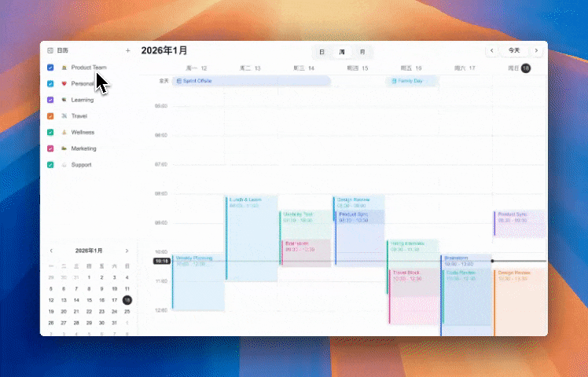Switch to week view tab 周
The height and width of the screenshot is (377, 588).
pyautogui.click(x=342, y=52)
